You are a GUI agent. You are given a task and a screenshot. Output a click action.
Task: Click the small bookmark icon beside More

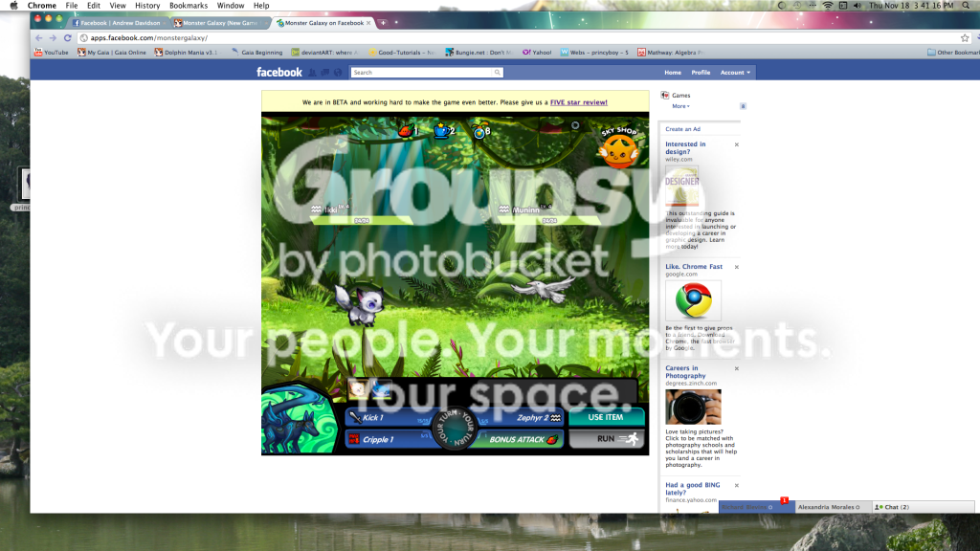pyautogui.click(x=743, y=106)
